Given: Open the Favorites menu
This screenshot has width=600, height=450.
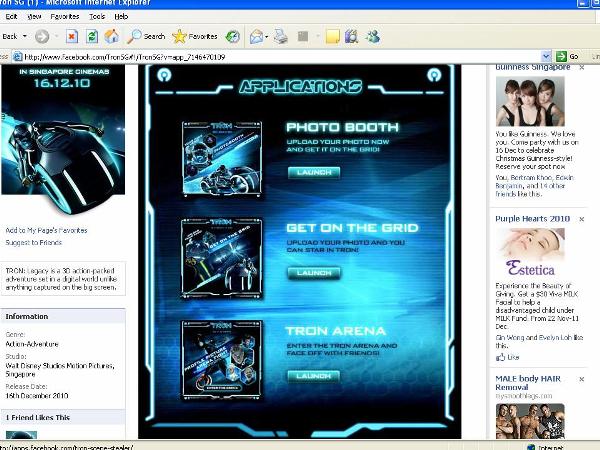Looking at the screenshot, I should point(65,16).
